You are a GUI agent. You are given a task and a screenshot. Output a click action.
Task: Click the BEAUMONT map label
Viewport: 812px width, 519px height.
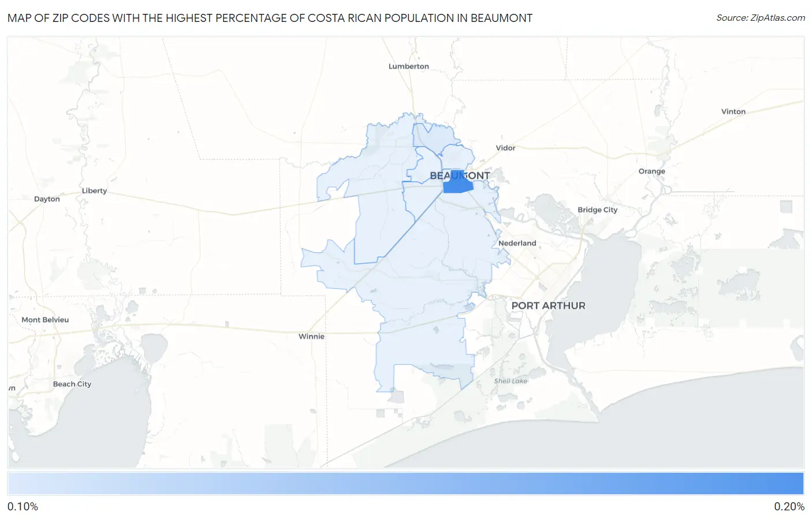pyautogui.click(x=460, y=176)
